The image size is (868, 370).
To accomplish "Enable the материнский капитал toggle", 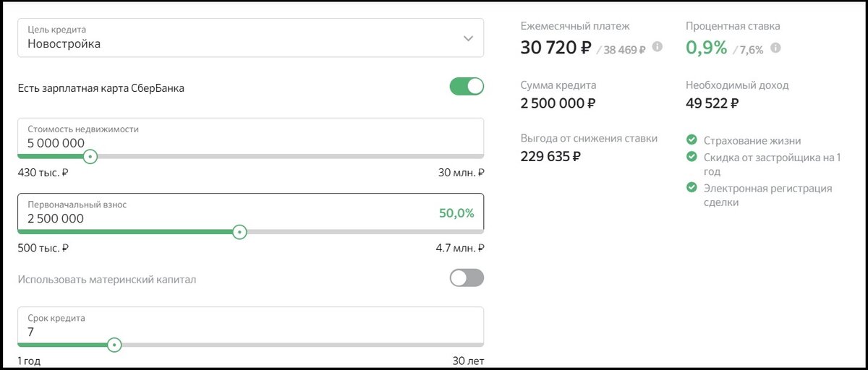I will (467, 278).
